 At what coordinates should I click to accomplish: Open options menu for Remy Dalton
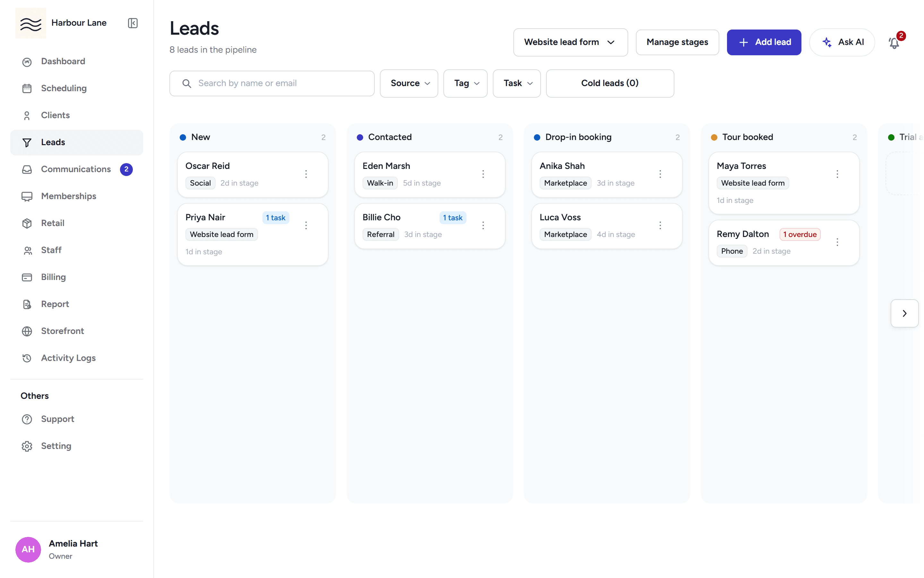tap(837, 242)
